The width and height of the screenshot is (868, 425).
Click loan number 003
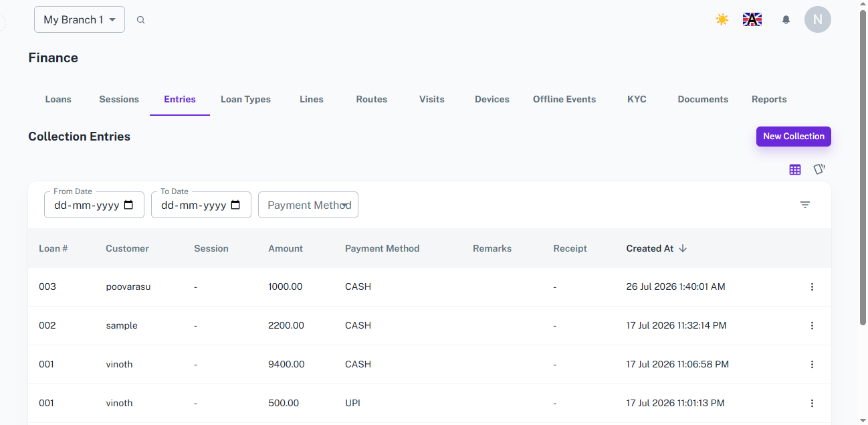(47, 286)
